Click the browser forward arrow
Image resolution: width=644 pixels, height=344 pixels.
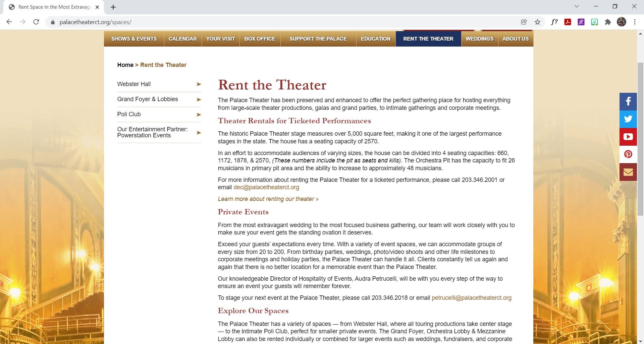coord(22,22)
